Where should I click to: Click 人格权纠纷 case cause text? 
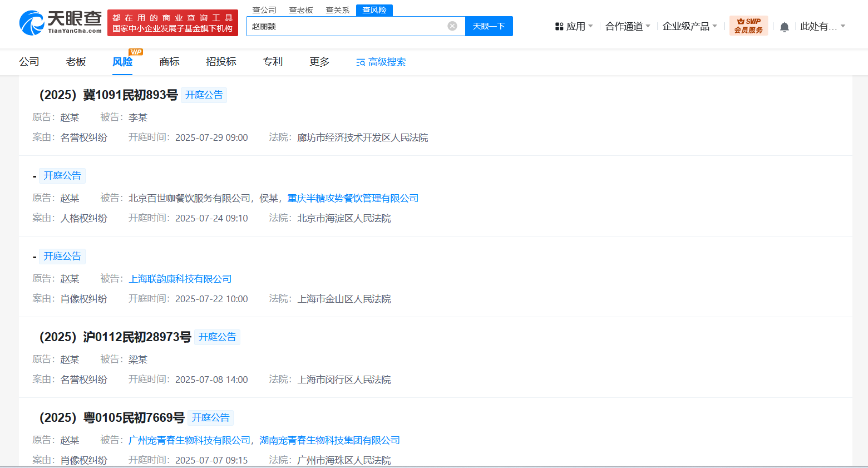(x=84, y=218)
